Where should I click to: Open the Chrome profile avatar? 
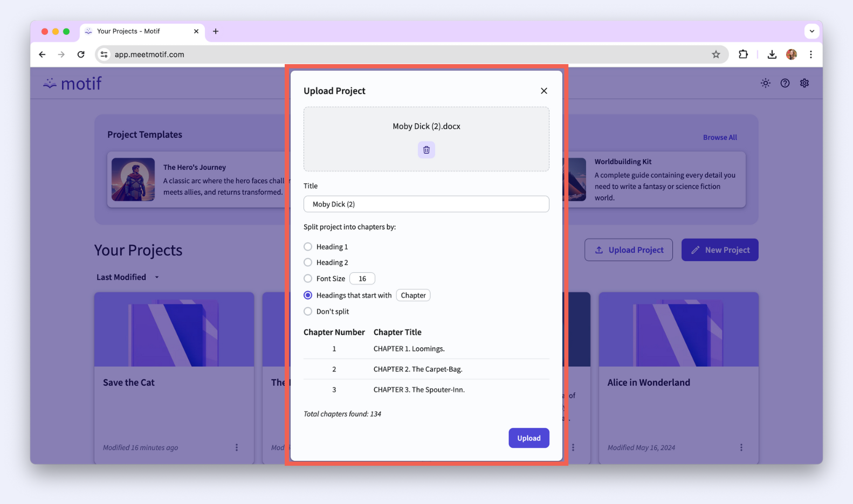click(791, 54)
